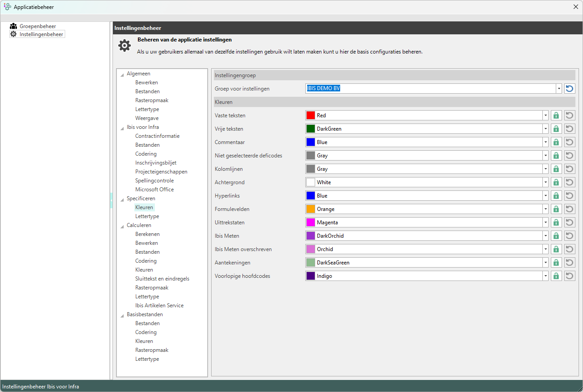Reset the Hyperlinks color setting
583x392 pixels.
569,196
